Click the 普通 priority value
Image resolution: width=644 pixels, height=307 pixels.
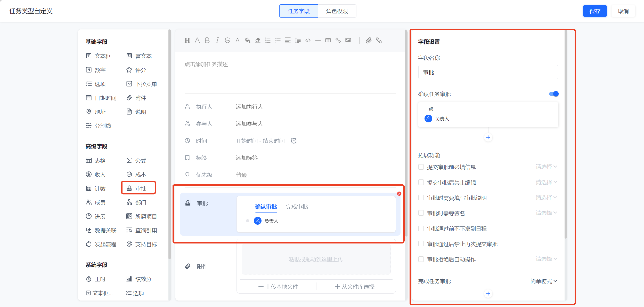241,175
